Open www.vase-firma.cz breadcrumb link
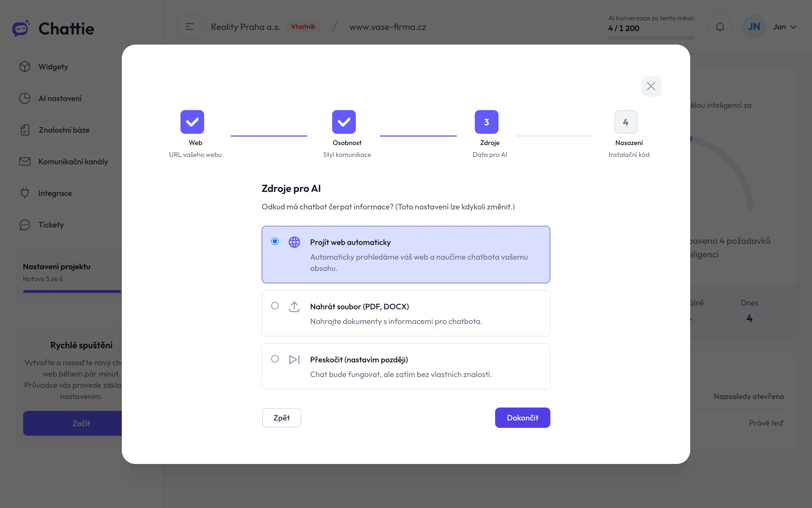 [x=388, y=27]
